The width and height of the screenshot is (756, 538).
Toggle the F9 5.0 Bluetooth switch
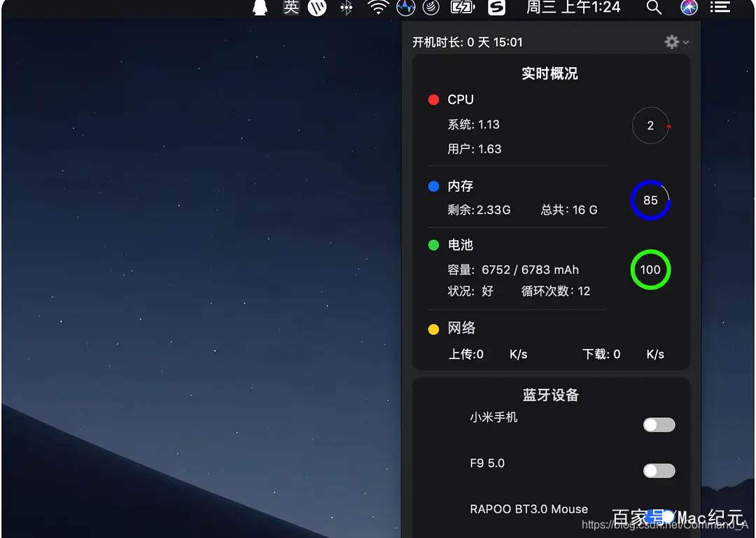pos(659,471)
